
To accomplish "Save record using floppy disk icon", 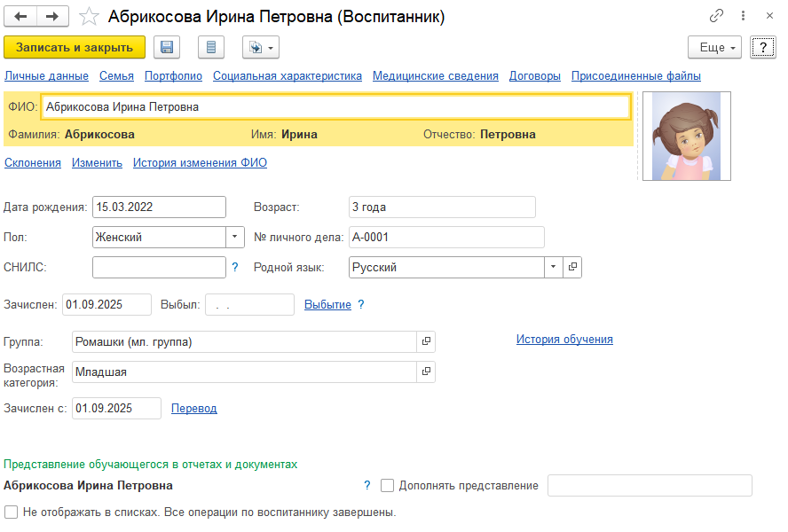I will click(x=167, y=48).
